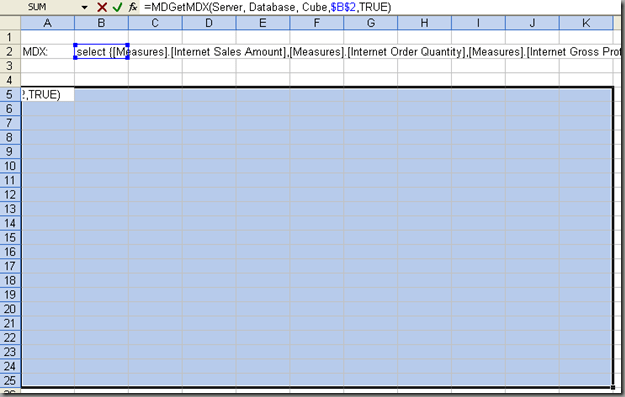Select column K header
This screenshot has width=625, height=397.
(x=586, y=23)
